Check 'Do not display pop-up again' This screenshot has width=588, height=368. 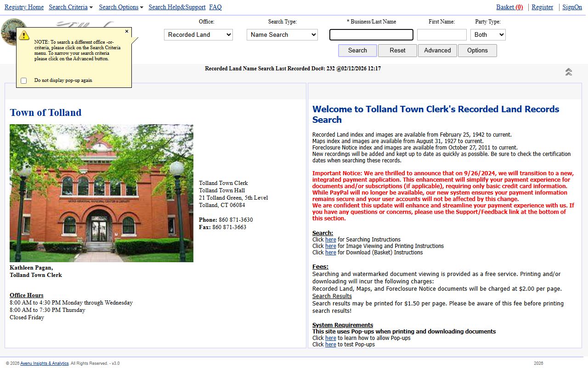(x=24, y=80)
